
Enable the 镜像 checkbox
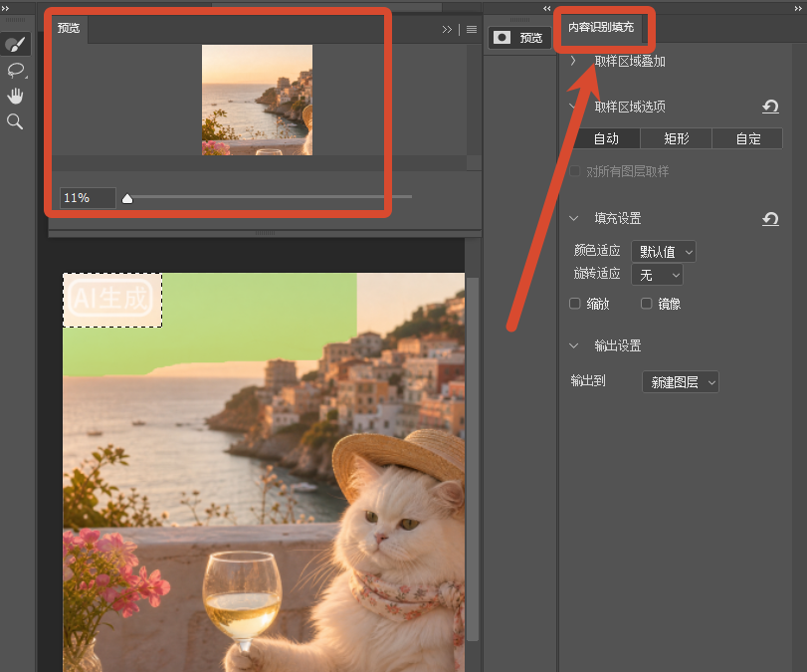pos(647,304)
